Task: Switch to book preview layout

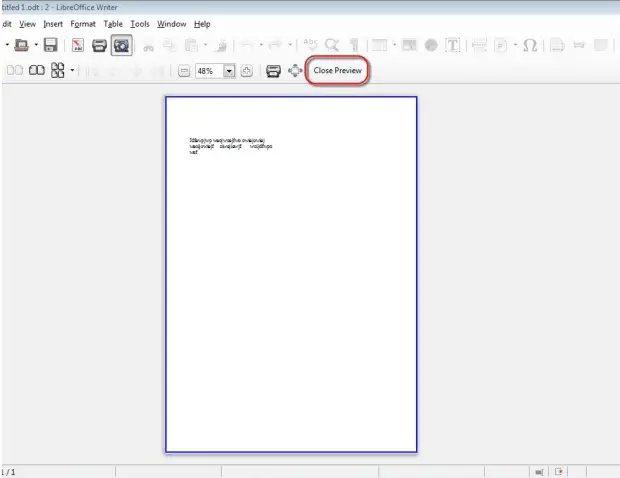Action: (x=37, y=71)
